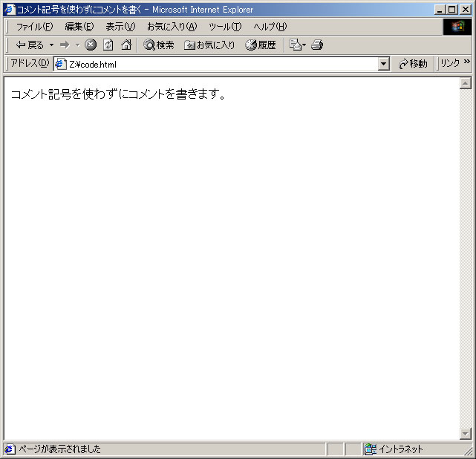Click the Stop loading icon
Image resolution: width=476 pixels, height=459 pixels.
click(91, 45)
